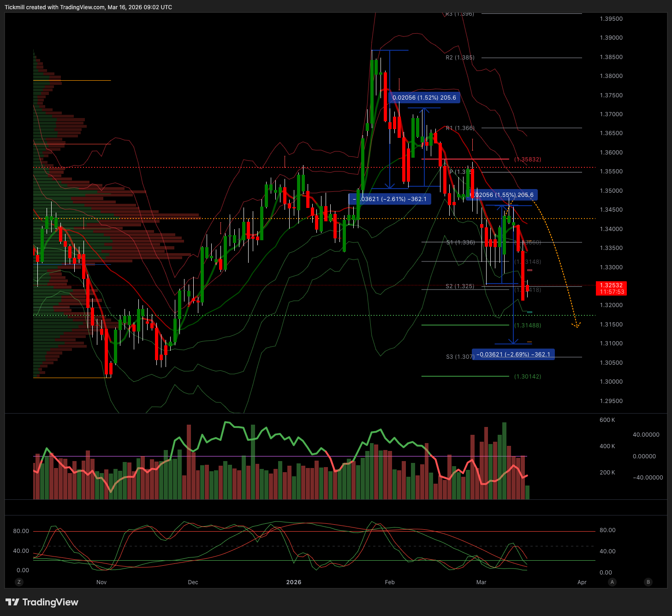Select the top 0.02056 (1.52%) 205.6 measurement label
Viewport: 672px width, 616px height.
pos(424,98)
